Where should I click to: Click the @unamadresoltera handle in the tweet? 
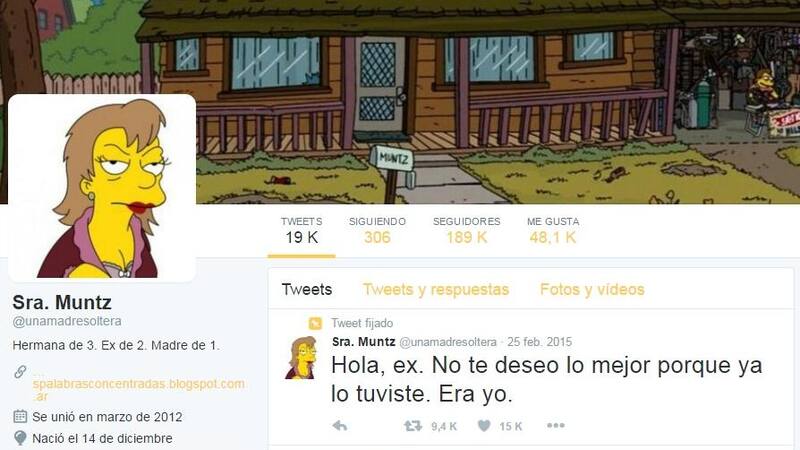point(447,342)
